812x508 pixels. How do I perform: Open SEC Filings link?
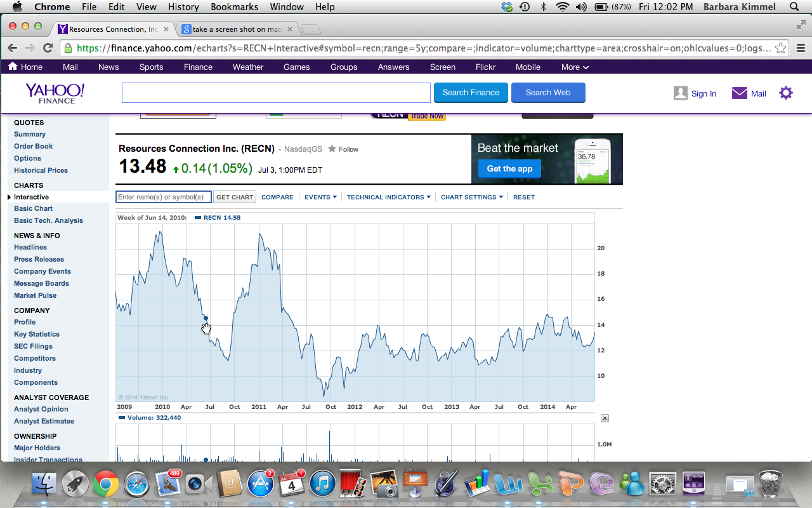pos(33,346)
